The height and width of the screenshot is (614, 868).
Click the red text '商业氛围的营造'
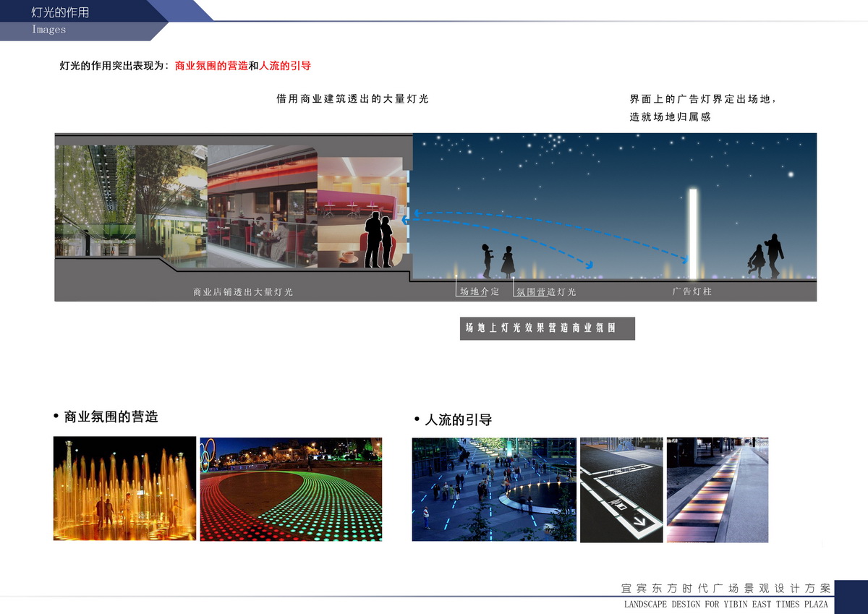(x=211, y=66)
